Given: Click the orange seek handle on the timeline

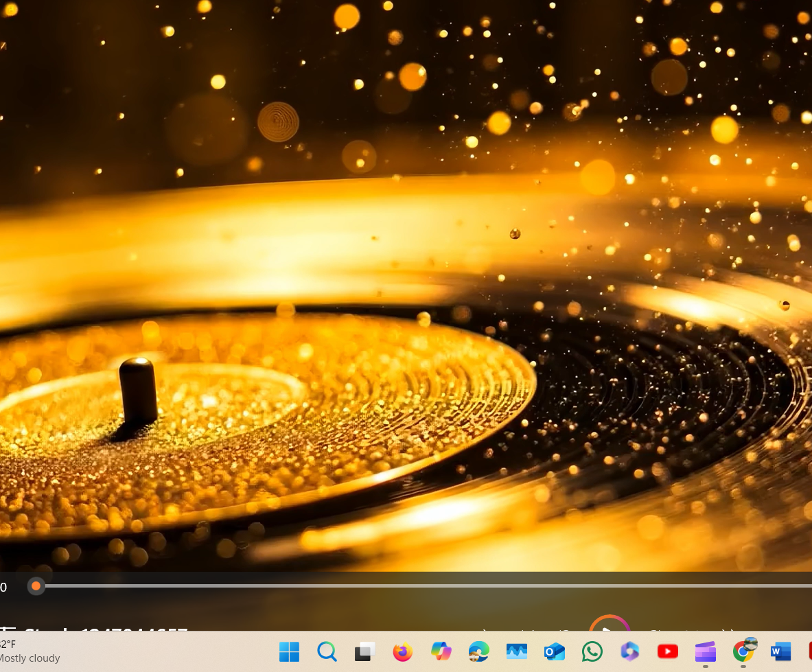Looking at the screenshot, I should pos(36,586).
